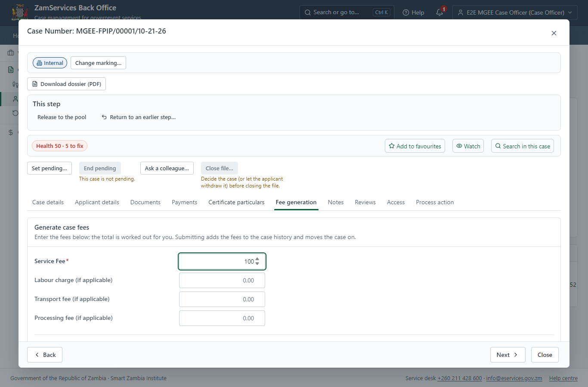Viewport: 588px width, 387px height.
Task: Open notifications bell
Action: coord(439,12)
